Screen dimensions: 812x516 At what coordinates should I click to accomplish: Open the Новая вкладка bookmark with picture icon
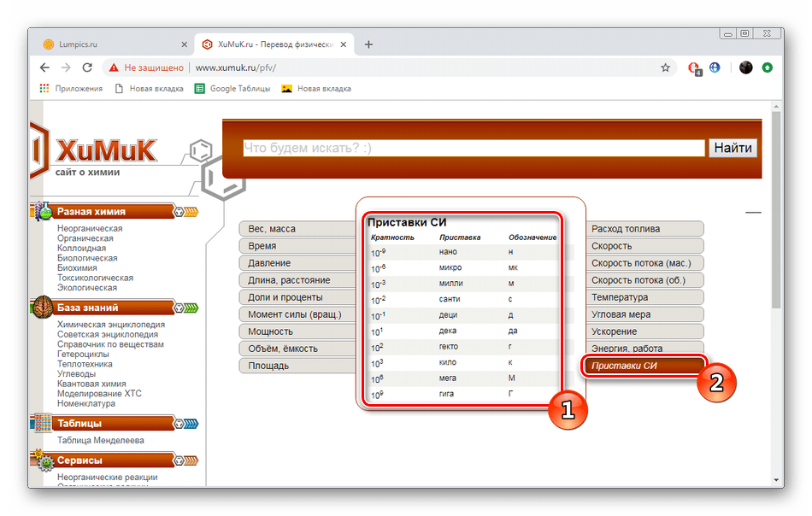316,89
